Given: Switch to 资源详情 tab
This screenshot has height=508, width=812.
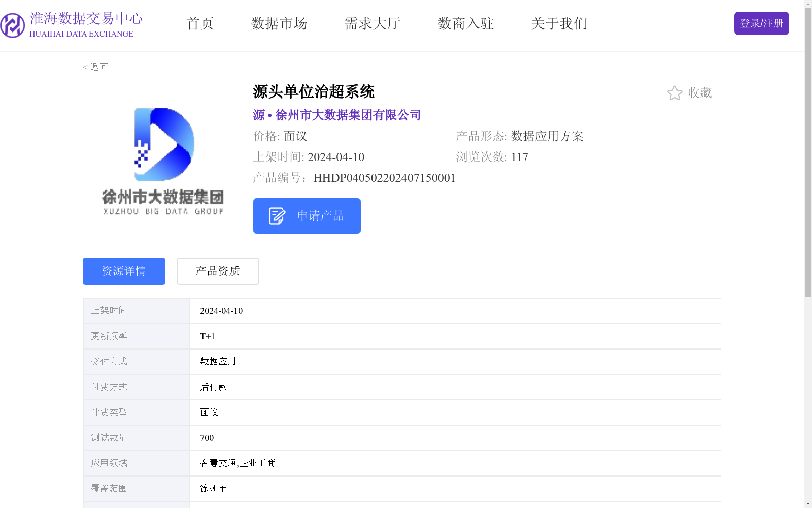Looking at the screenshot, I should [x=124, y=271].
